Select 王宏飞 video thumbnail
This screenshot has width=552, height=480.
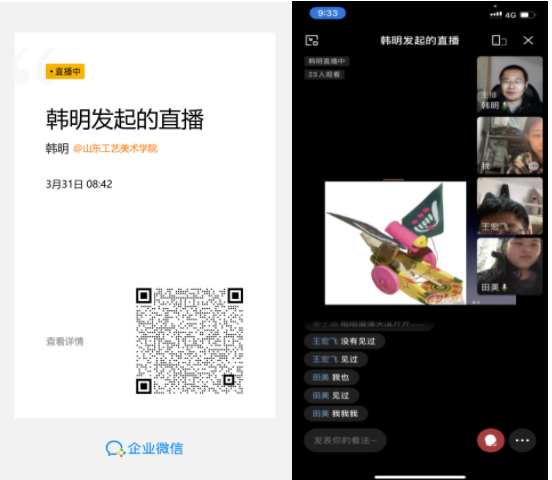point(509,206)
